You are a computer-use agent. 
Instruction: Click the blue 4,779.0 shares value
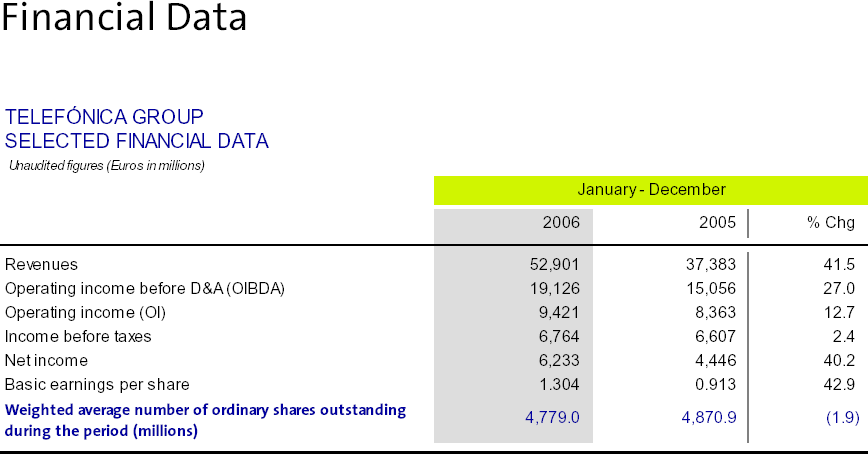(x=552, y=417)
